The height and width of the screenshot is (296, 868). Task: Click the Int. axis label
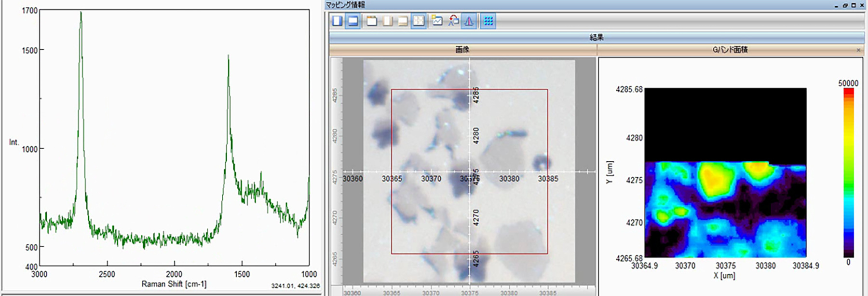click(14, 142)
